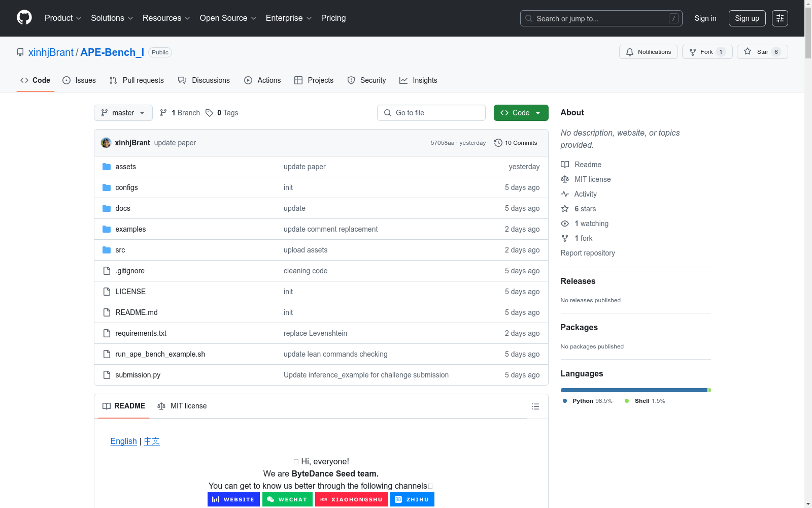The image size is (812, 508).
Task: Click the run_ape_bench_example.sh file icon
Action: pos(107,354)
